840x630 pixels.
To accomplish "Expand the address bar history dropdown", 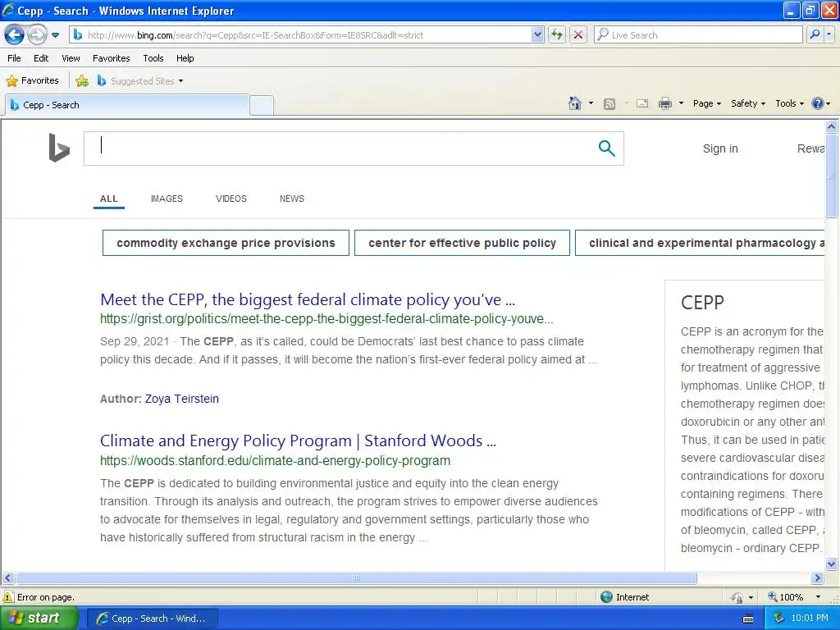I will (537, 35).
